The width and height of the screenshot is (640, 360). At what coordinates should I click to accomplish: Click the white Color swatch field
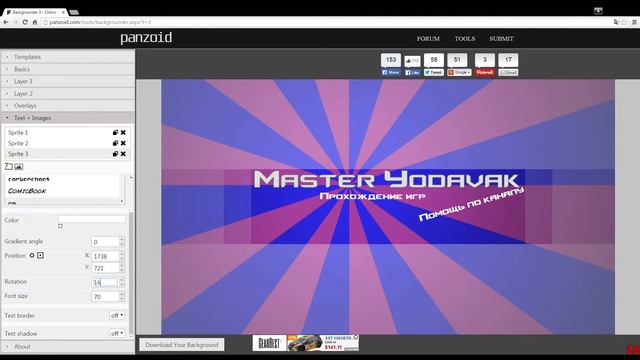point(92,219)
